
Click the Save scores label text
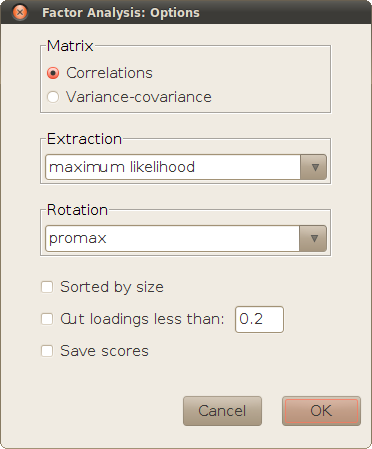pos(104,351)
